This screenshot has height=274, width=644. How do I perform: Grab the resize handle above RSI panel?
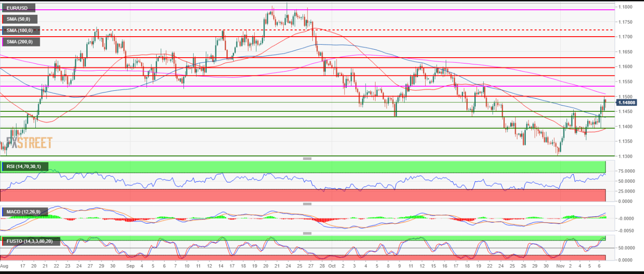coord(307,159)
